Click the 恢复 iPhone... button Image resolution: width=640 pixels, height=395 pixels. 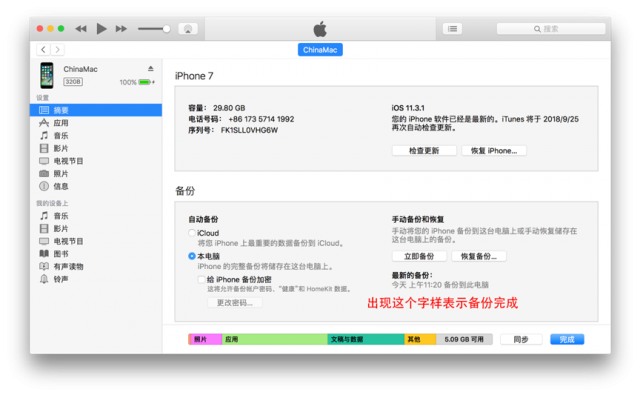[x=494, y=151]
